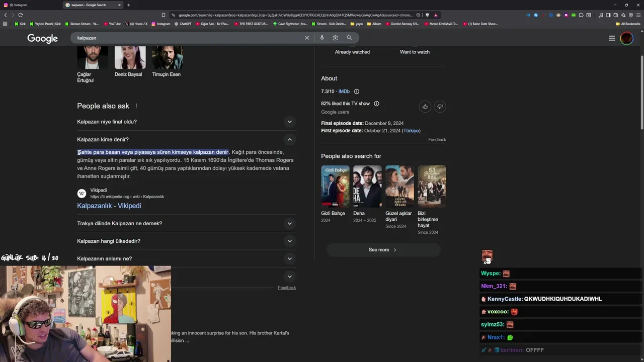Viewport: 644px width, 362px height.
Task: Open the Albüm bookmarks folder
Action: tap(374, 24)
